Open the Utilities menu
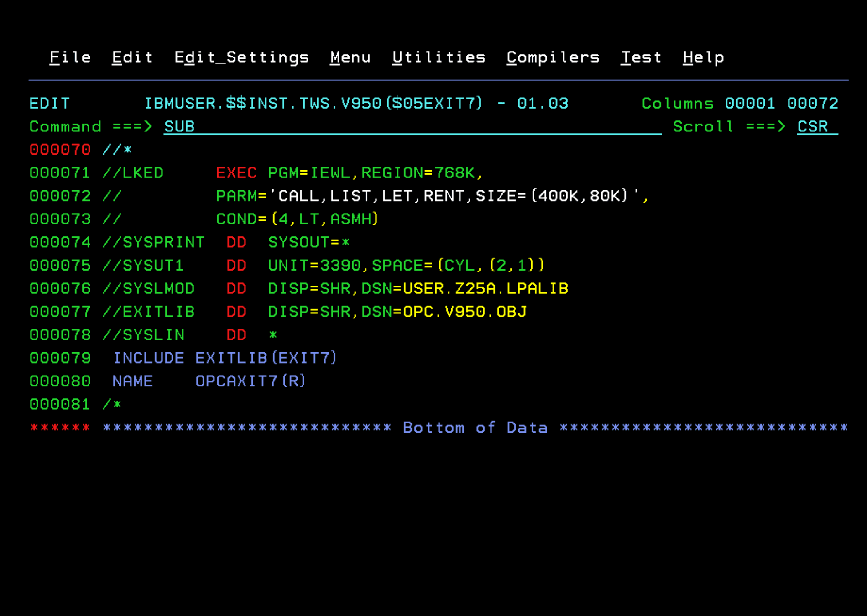The height and width of the screenshot is (616, 867). point(439,57)
